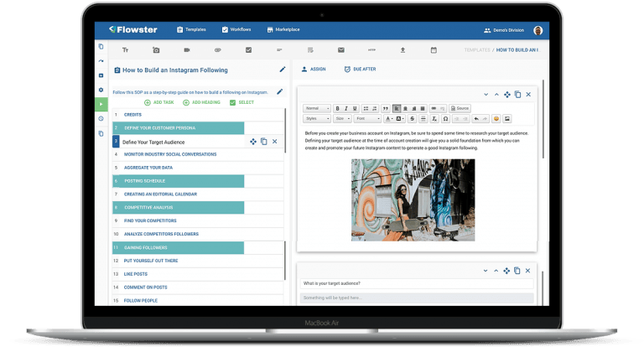The height and width of the screenshot is (347, 644).
Task: Duplicate the Define Your Target Audience task
Action: coord(263,142)
